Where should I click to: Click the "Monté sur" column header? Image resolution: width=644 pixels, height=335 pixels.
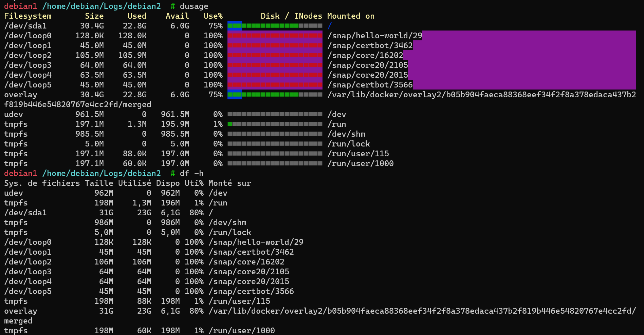click(229, 183)
